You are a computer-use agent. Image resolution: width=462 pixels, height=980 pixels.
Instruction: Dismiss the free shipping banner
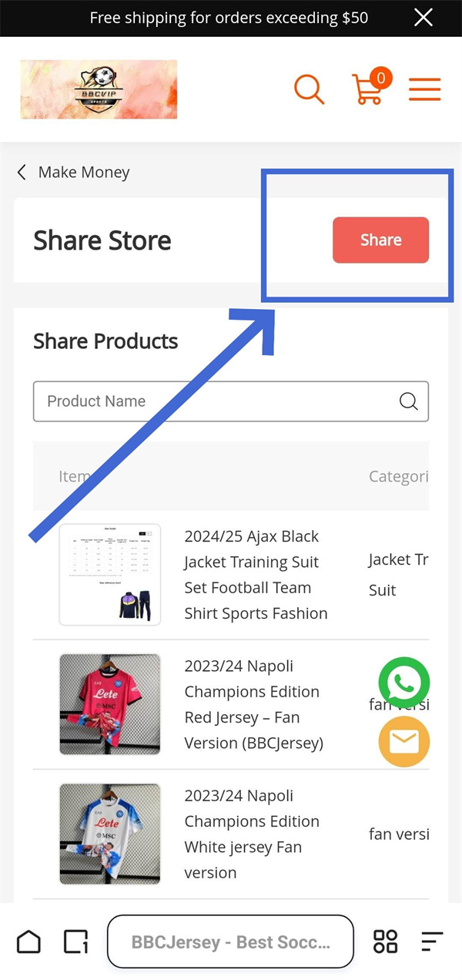(x=423, y=18)
